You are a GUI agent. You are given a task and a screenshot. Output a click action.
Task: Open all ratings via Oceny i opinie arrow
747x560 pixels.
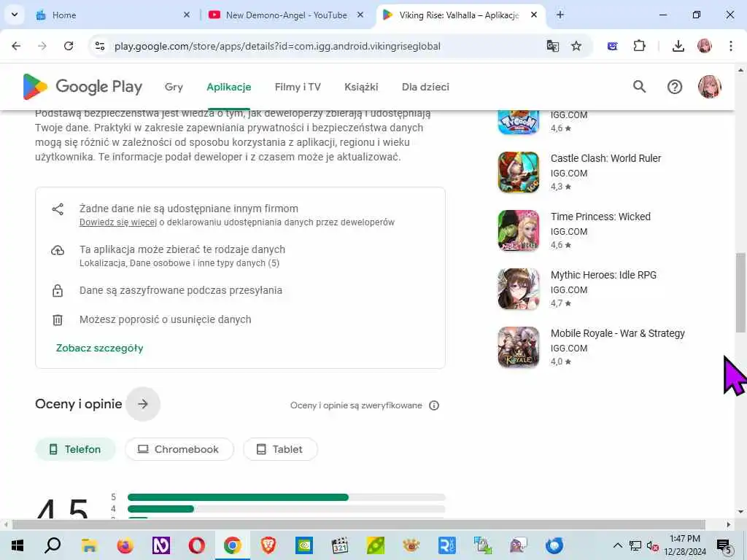[143, 404]
